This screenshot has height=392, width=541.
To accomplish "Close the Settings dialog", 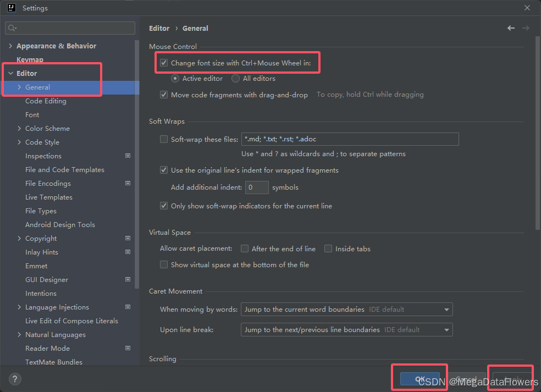I will (527, 8).
